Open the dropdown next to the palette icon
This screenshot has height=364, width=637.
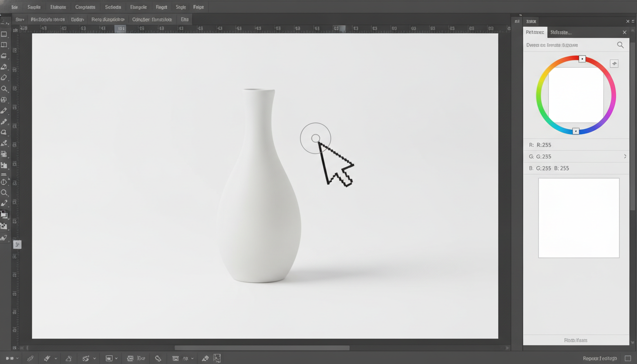[x=95, y=359]
